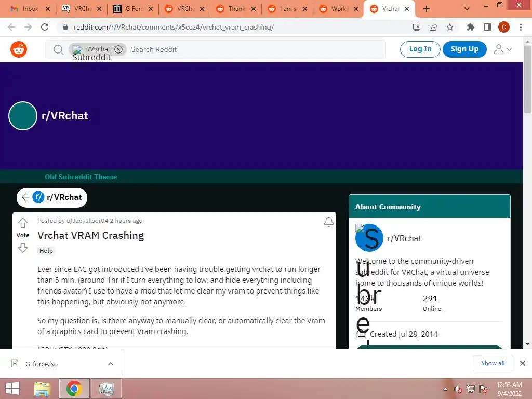The width and height of the screenshot is (532, 399).
Task: Click scrollbar down arrow
Action: click(x=527, y=344)
